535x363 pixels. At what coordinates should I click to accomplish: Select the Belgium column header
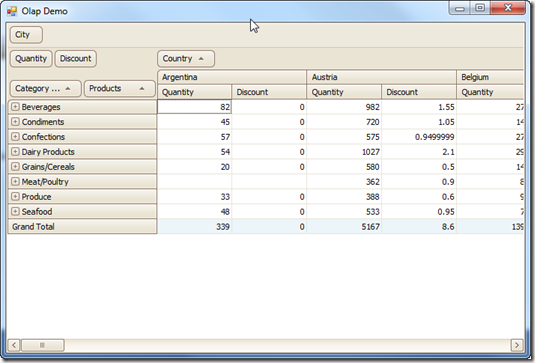pyautogui.click(x=490, y=77)
